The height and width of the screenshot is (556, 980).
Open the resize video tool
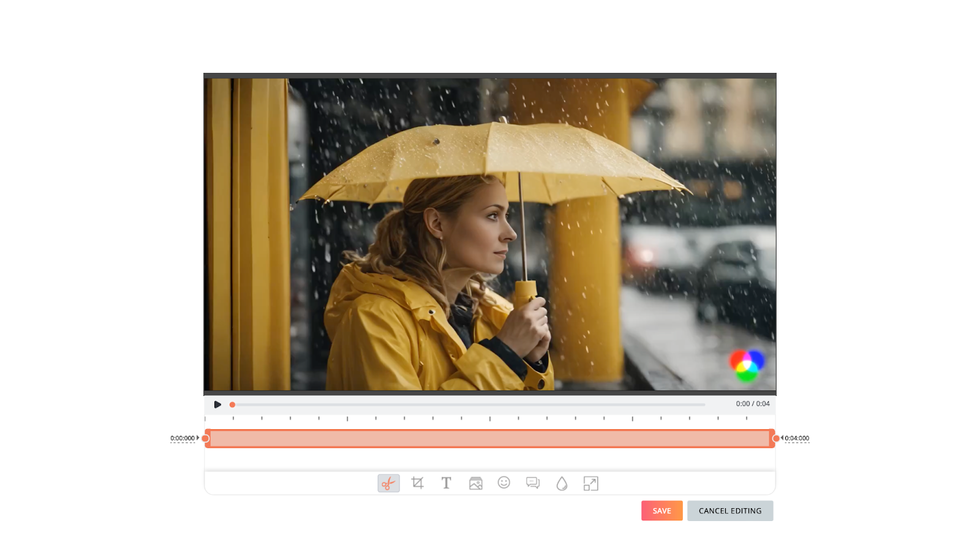[590, 484]
